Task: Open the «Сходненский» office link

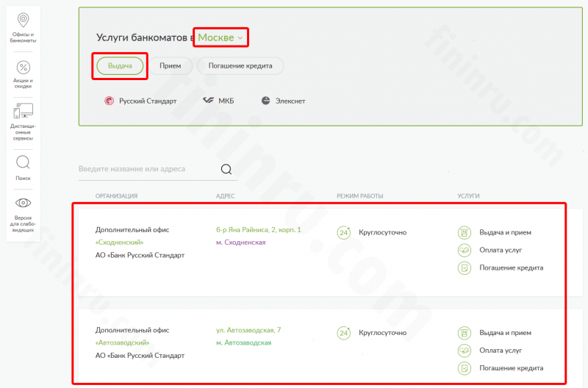Action: (119, 242)
